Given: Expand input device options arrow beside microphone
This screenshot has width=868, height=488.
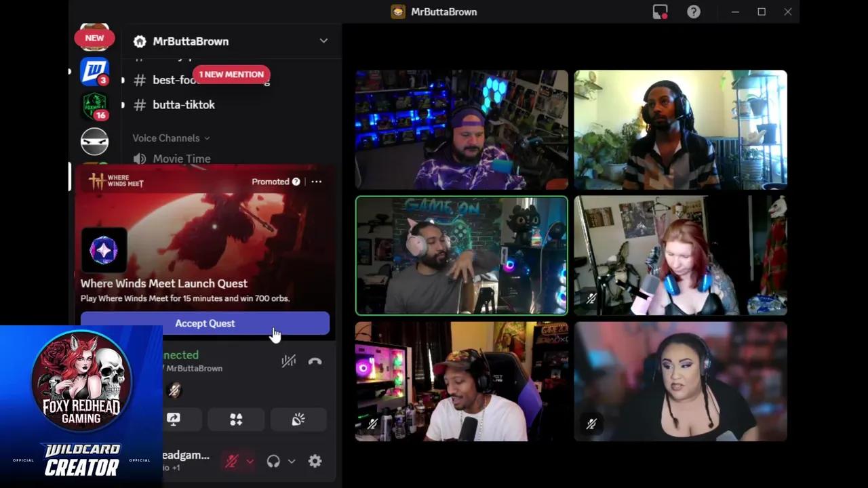Looking at the screenshot, I should [250, 462].
